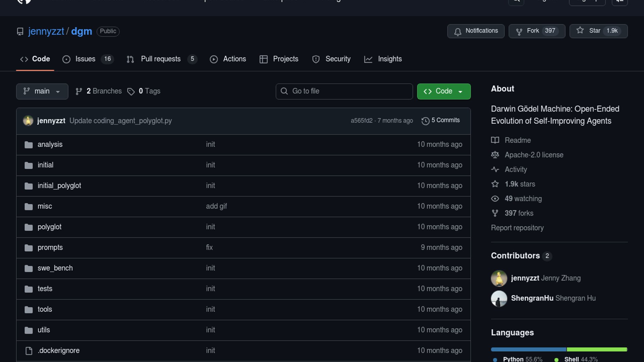Click the watching eye icon

click(x=495, y=199)
